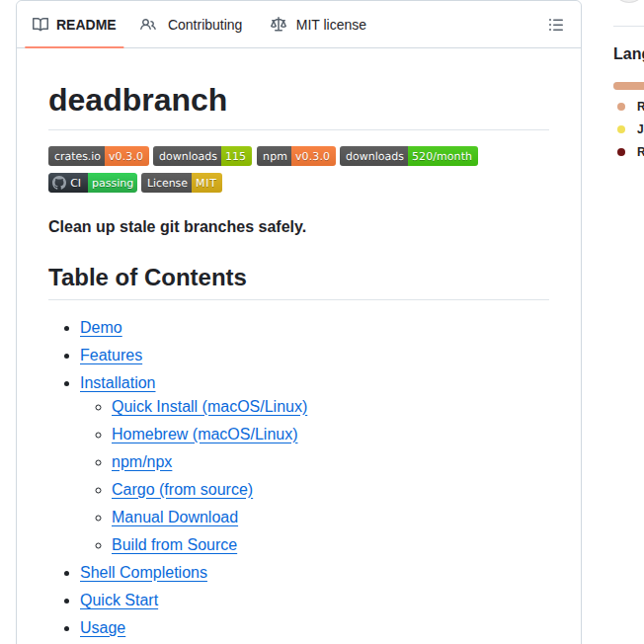Click the orange language dot
Viewport: 644px width, 644px height.
tap(621, 107)
